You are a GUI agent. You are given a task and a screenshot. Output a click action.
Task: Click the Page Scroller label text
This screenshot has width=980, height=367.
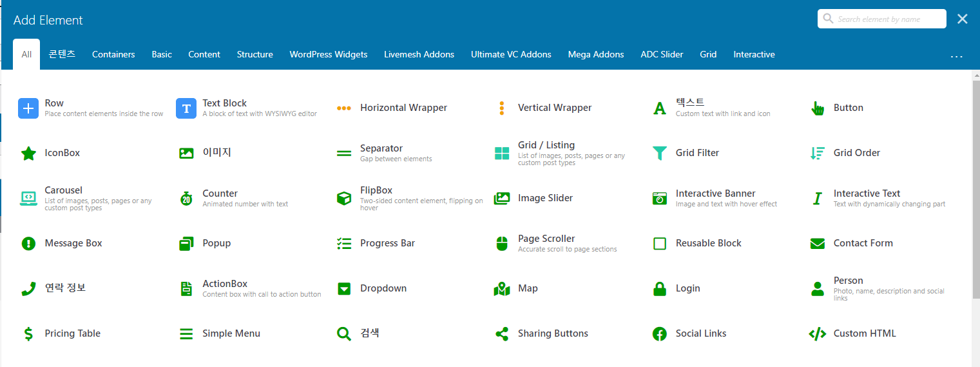[x=546, y=239]
